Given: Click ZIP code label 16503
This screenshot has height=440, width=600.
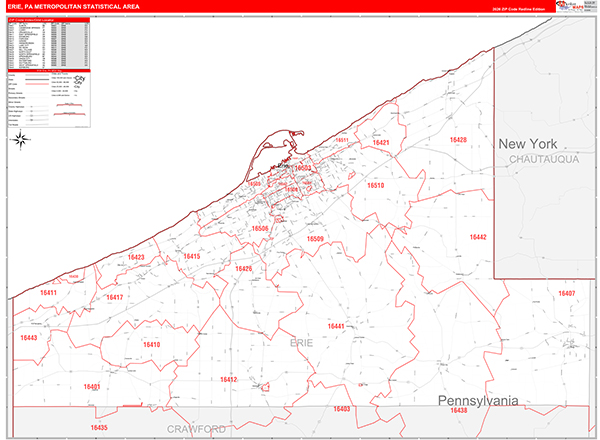Looking at the screenshot, I should 303,168.
